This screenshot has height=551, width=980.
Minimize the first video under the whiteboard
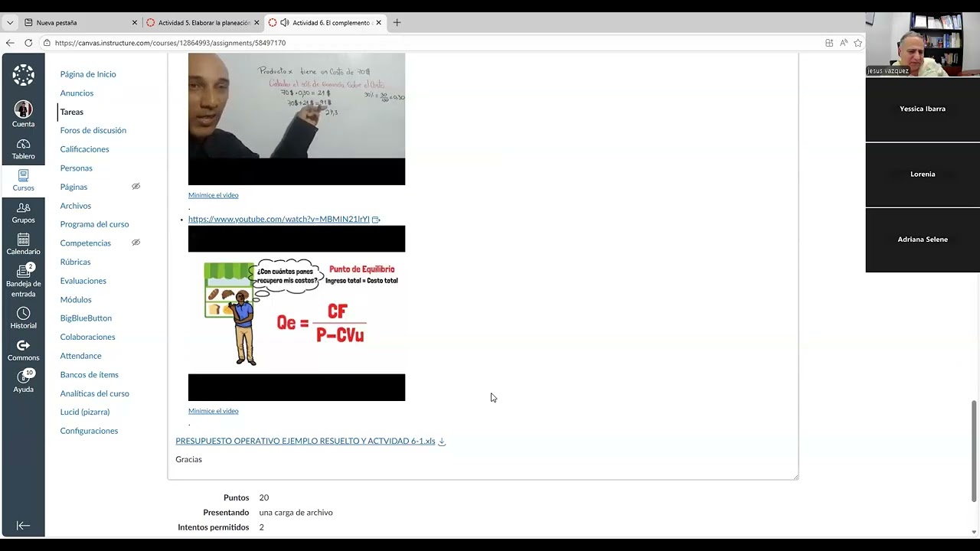(214, 195)
